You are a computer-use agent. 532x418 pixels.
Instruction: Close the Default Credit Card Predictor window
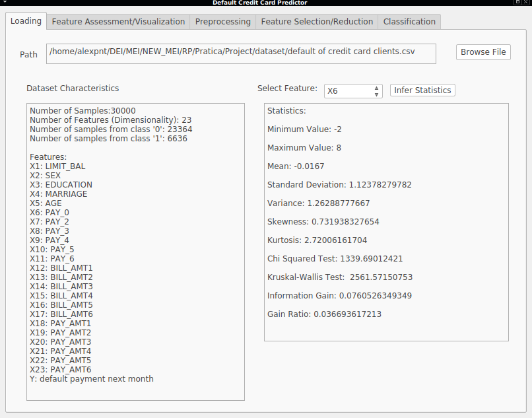pyautogui.click(x=526, y=2)
